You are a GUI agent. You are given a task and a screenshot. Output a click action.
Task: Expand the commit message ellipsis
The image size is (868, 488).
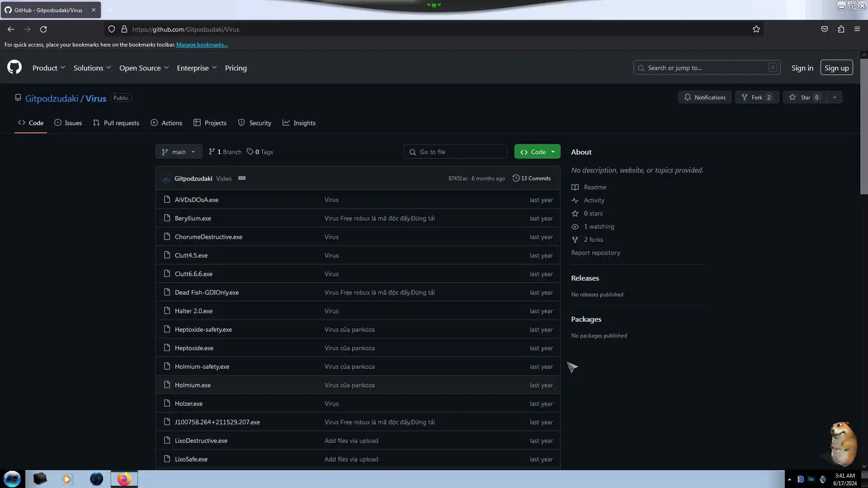tap(242, 178)
